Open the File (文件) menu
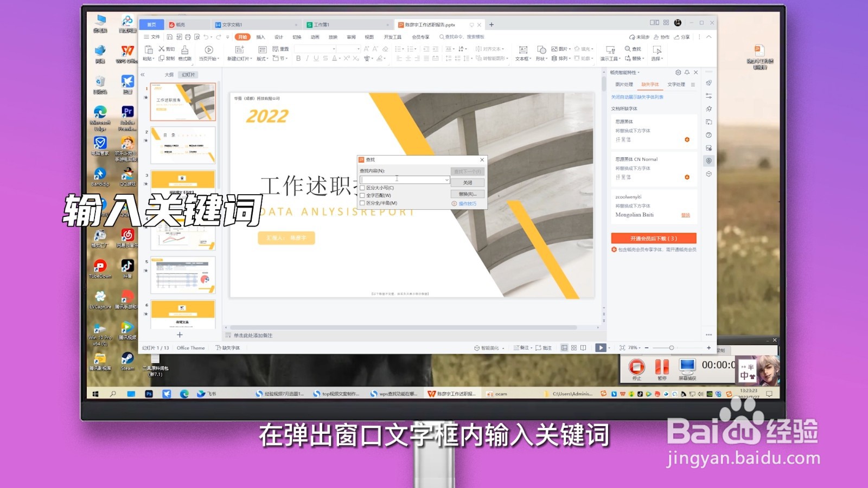868x488 pixels. 152,37
